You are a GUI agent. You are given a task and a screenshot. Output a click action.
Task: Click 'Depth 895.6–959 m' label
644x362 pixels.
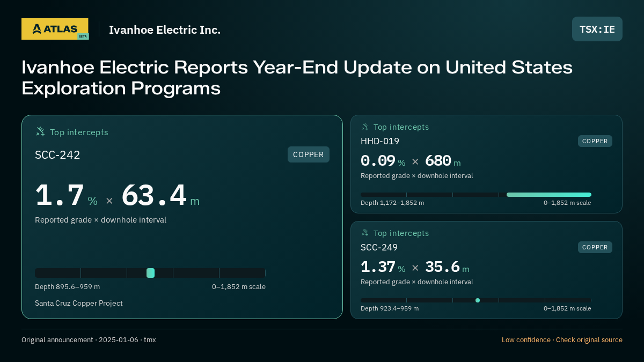point(67,287)
